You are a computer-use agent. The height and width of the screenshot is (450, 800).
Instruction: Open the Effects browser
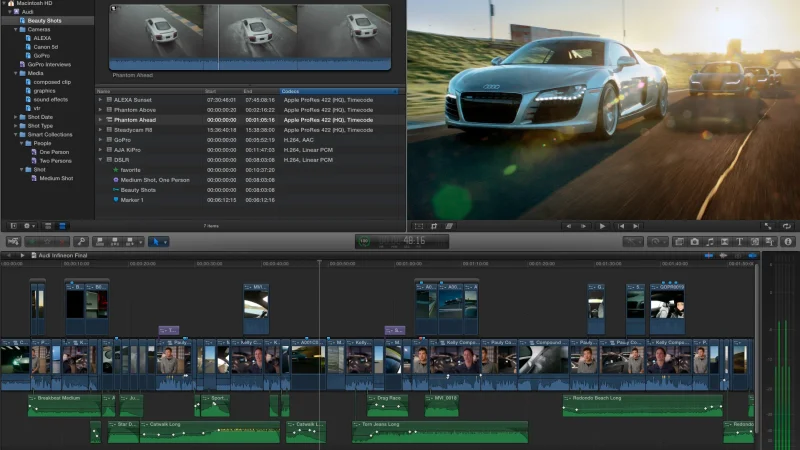[679, 242]
